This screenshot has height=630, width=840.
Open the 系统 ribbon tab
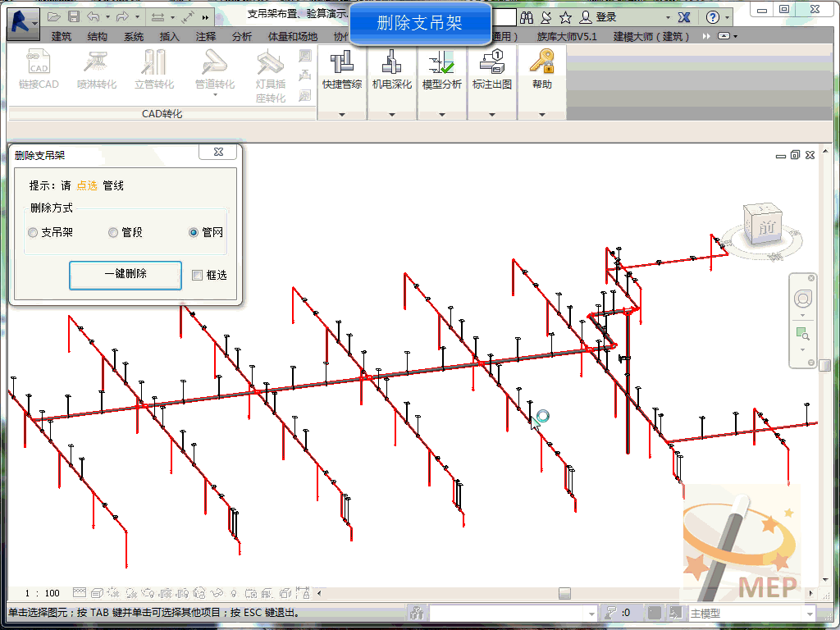point(134,36)
